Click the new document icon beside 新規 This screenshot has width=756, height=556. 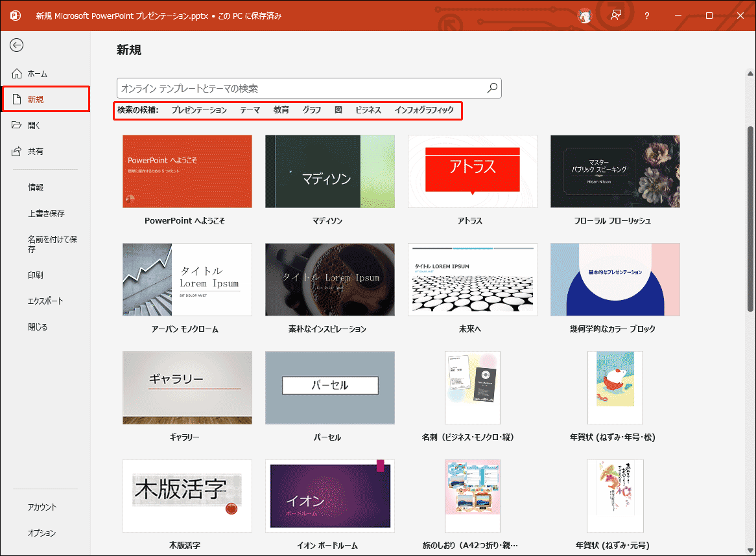tap(17, 99)
